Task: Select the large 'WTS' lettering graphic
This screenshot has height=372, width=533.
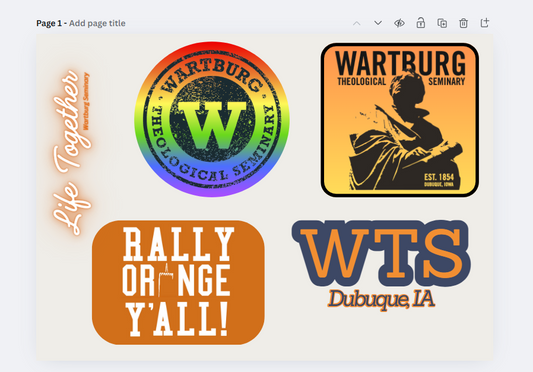Action: coord(381,253)
